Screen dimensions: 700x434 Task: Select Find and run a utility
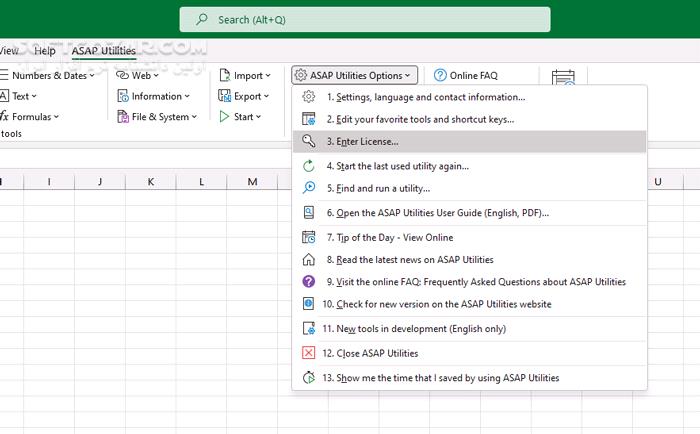click(469, 188)
